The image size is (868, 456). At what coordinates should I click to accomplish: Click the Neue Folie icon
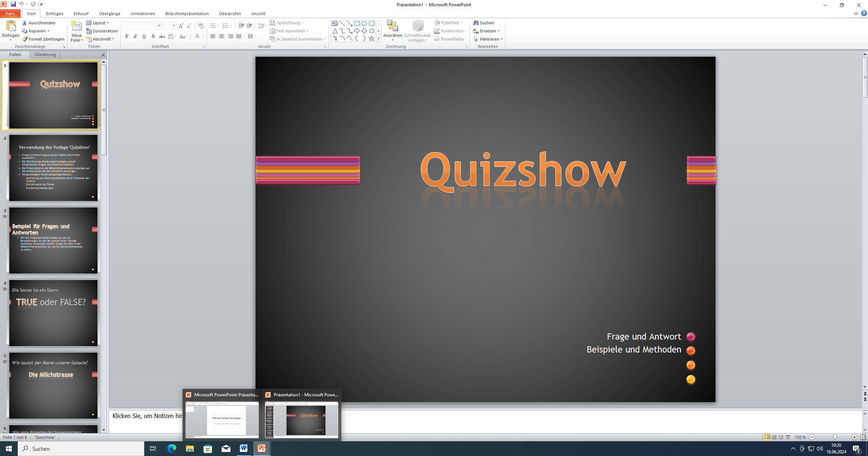pyautogui.click(x=76, y=27)
